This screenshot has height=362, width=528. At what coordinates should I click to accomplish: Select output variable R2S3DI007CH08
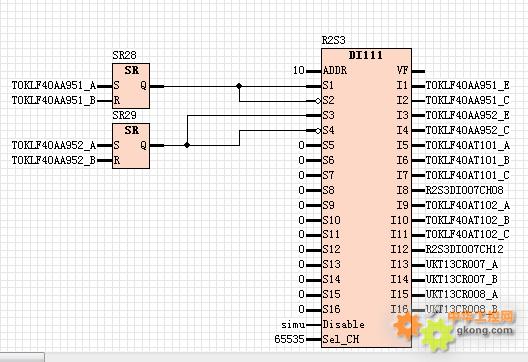[464, 190]
